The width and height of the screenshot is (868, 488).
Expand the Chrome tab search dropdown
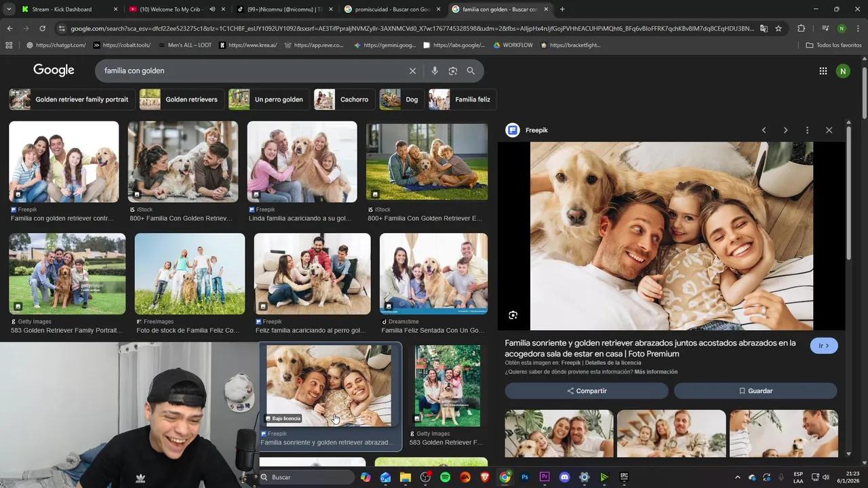[9, 9]
